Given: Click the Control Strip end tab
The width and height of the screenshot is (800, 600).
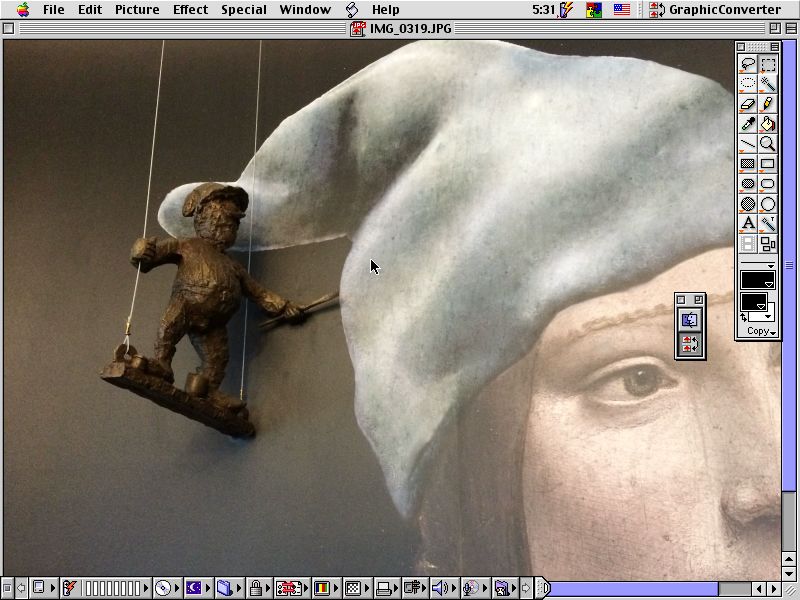Looking at the screenshot, I should click(x=544, y=588).
